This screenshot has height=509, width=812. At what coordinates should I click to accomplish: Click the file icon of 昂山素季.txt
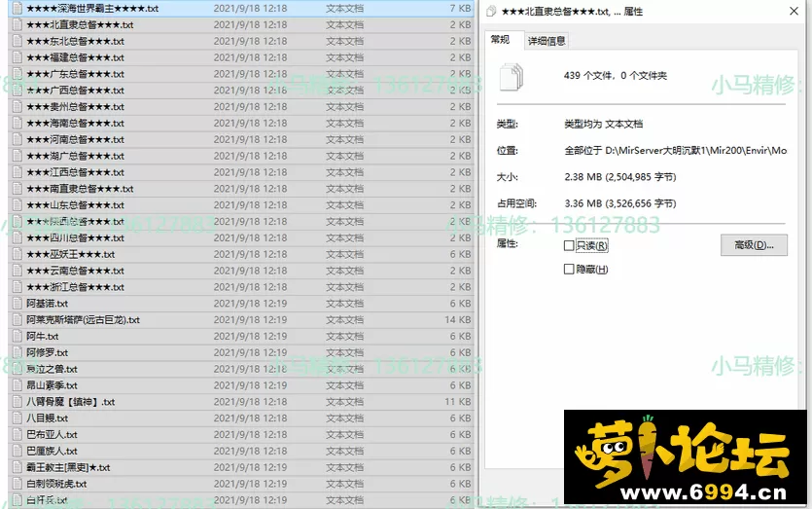tap(18, 385)
